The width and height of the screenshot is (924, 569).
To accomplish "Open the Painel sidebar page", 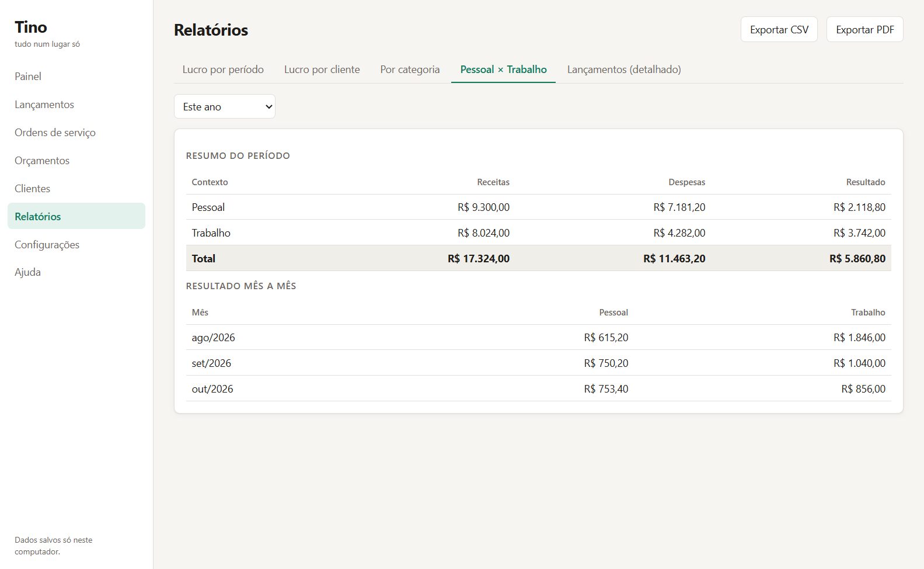I will 76,77.
